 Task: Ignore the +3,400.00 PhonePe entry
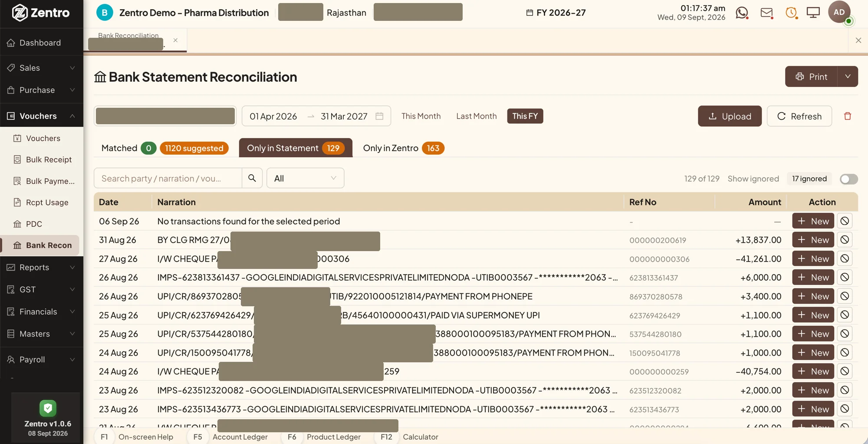[x=844, y=296]
